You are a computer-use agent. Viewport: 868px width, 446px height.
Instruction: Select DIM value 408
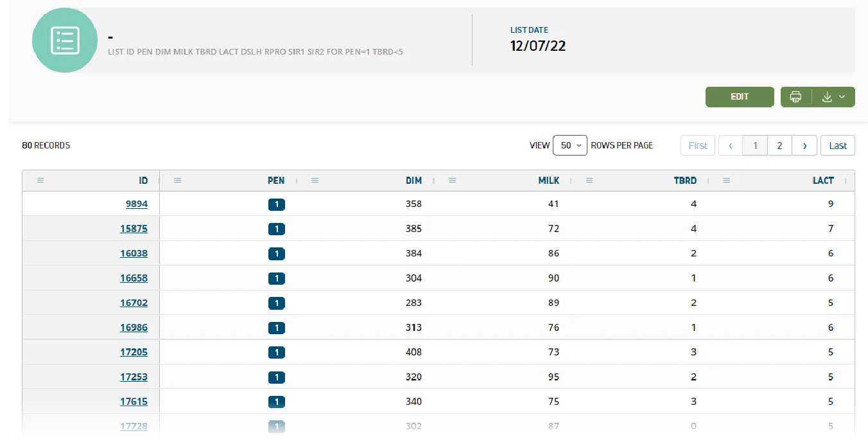pos(413,352)
